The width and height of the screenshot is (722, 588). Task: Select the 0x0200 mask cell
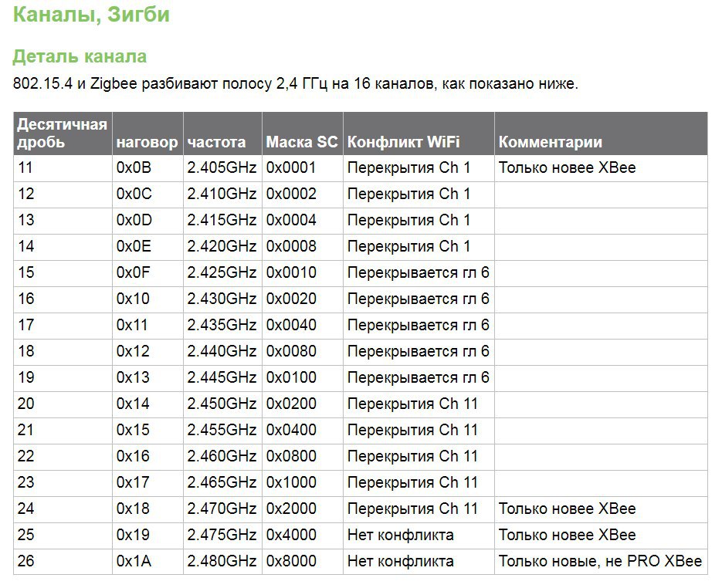pyautogui.click(x=291, y=404)
